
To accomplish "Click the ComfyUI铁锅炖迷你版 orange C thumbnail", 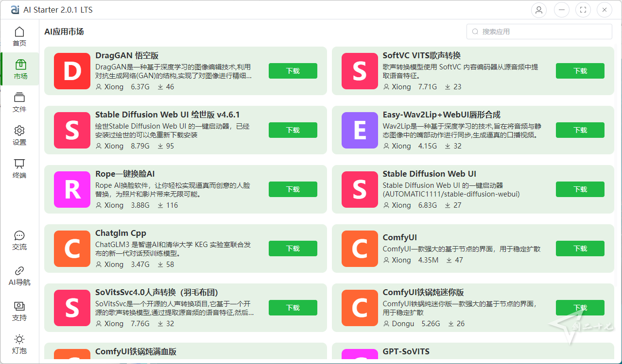I will point(359,308).
